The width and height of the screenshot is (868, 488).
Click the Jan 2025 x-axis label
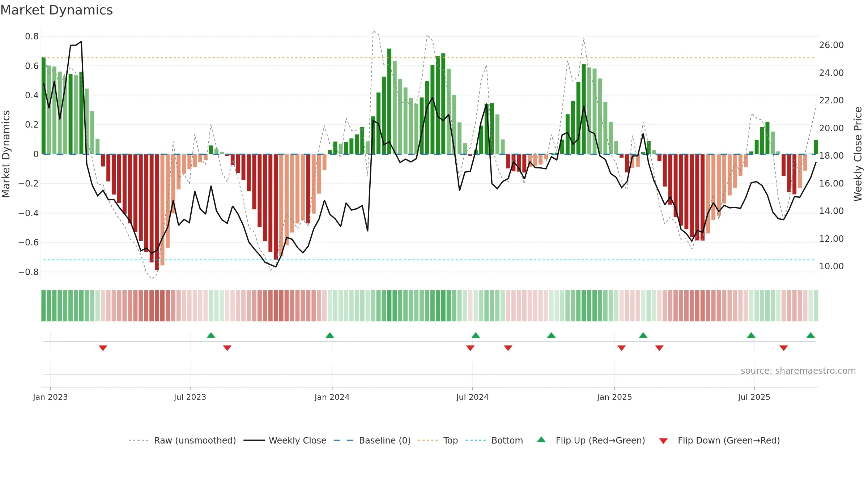click(x=614, y=397)
